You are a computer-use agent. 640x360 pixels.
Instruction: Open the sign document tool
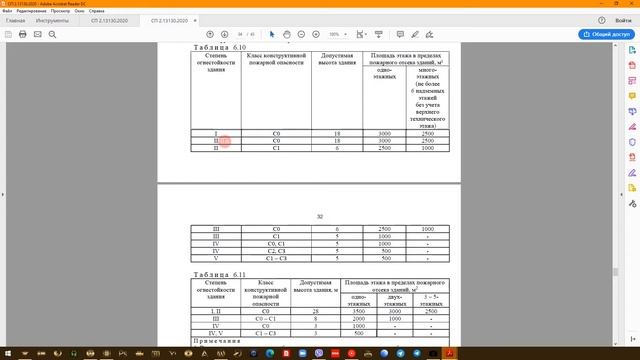click(x=429, y=34)
